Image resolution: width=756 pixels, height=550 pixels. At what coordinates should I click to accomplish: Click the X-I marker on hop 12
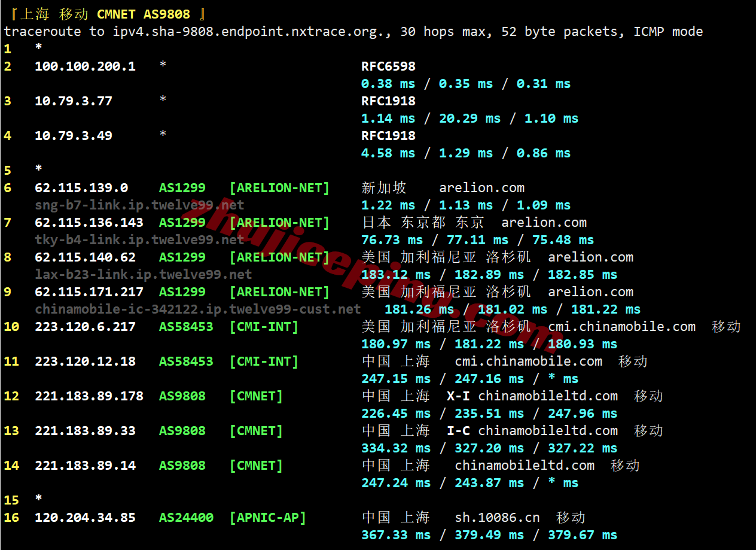coord(458,396)
